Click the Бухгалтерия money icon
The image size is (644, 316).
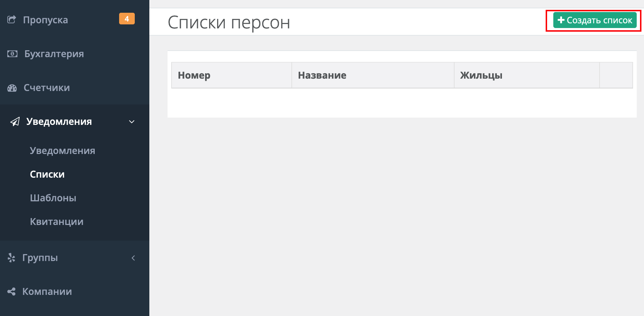point(12,54)
